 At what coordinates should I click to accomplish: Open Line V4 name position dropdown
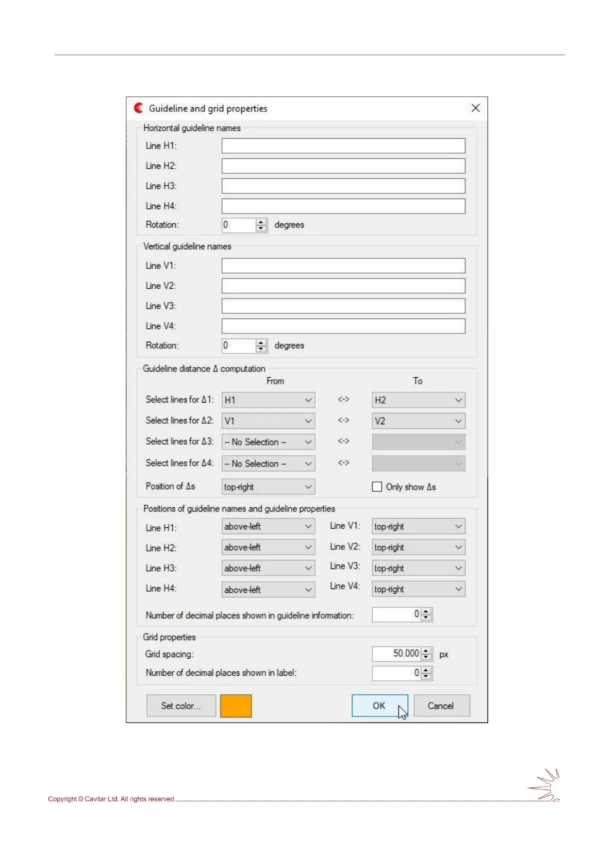pos(418,589)
